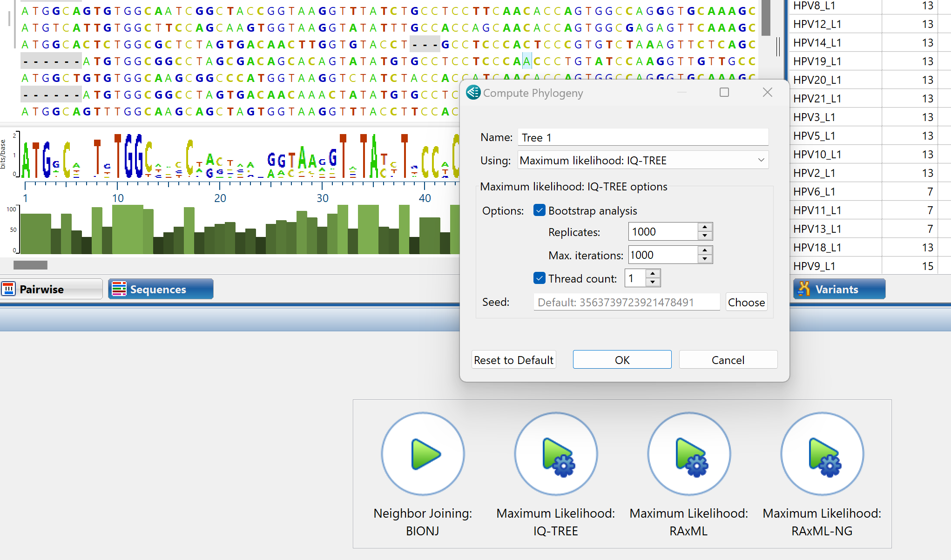Disable the Bootstrap analysis option
The image size is (951, 560).
click(540, 210)
